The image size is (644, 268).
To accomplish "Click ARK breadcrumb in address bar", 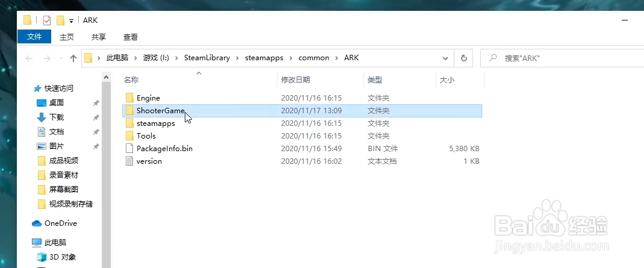I will [x=351, y=58].
